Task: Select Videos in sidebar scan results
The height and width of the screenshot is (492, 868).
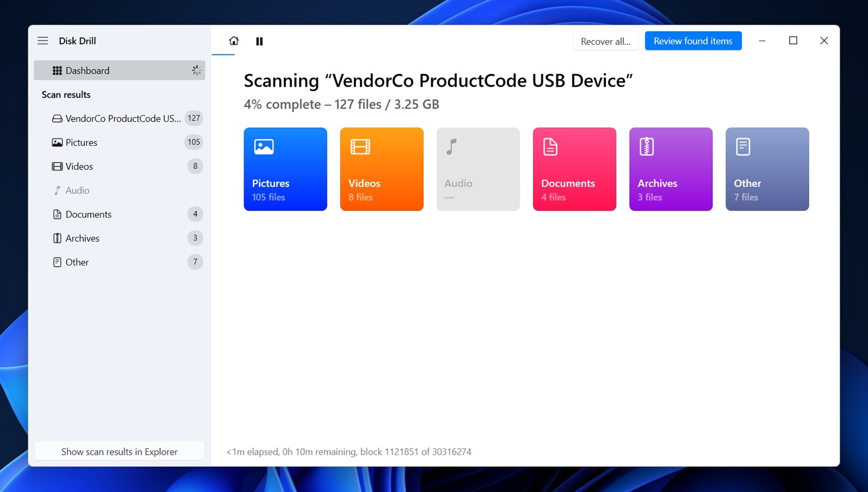Action: pyautogui.click(x=80, y=167)
